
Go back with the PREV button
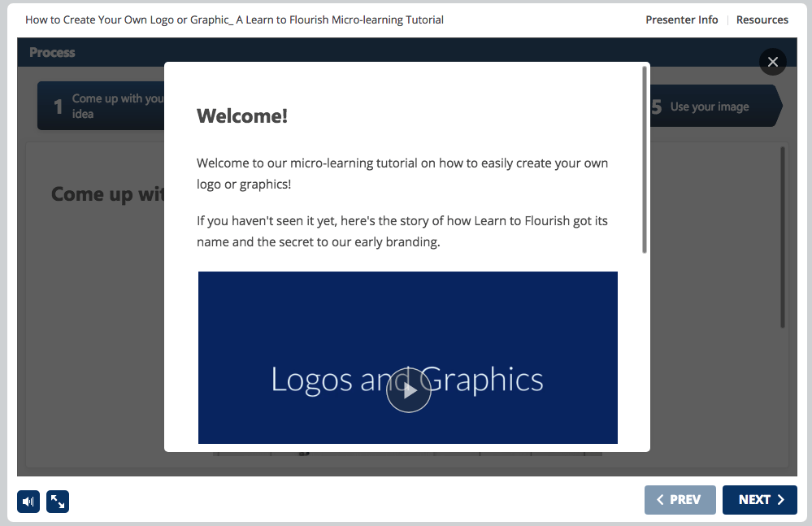pos(680,500)
